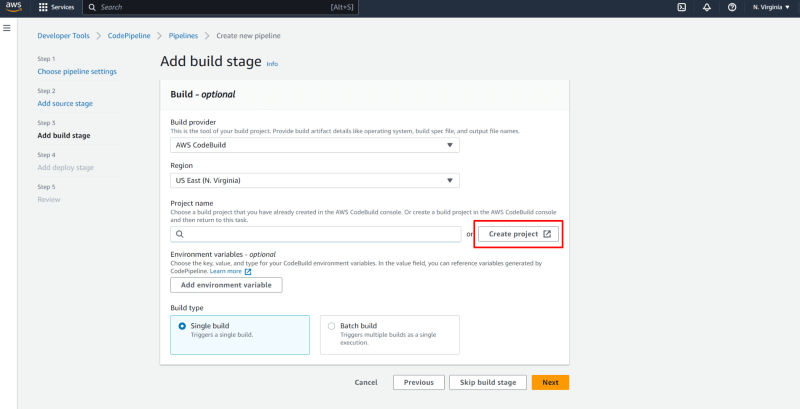Click the Services menu label
This screenshot has height=409, width=800.
click(62, 8)
